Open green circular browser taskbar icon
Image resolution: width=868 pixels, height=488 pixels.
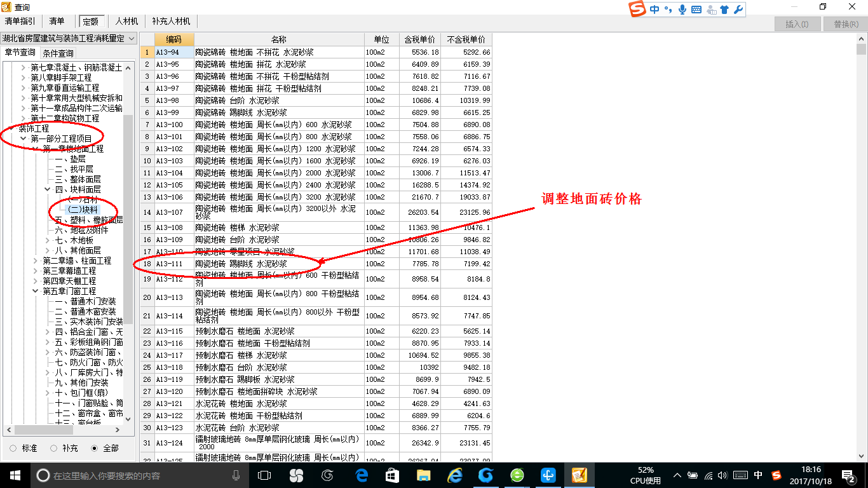pos(517,475)
